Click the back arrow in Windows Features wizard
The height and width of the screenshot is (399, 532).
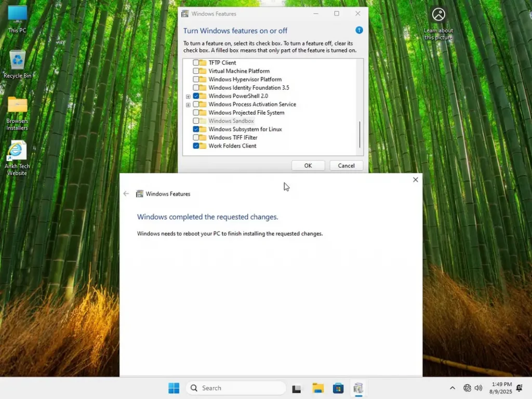coord(126,194)
